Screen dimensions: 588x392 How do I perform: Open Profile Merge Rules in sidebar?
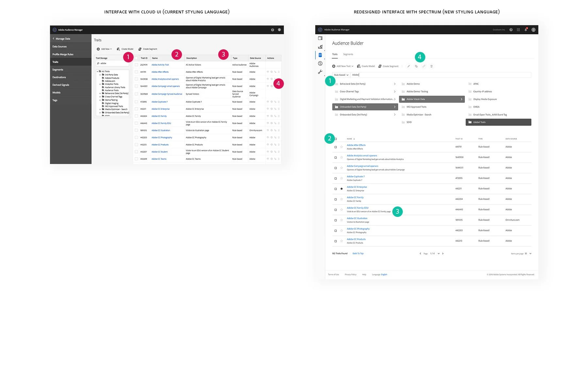[71, 54]
